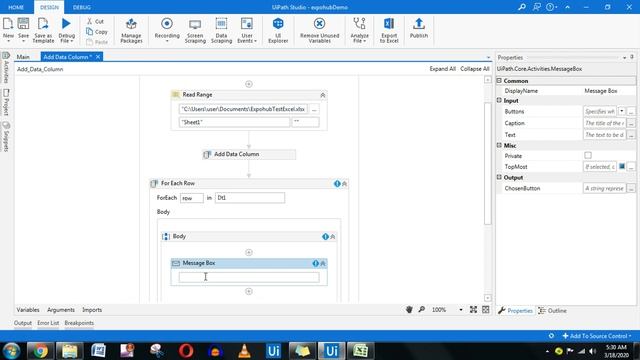Image resolution: width=640 pixels, height=360 pixels.
Task: Switch to the HOME ribbon tab
Action: pyautogui.click(x=16, y=7)
